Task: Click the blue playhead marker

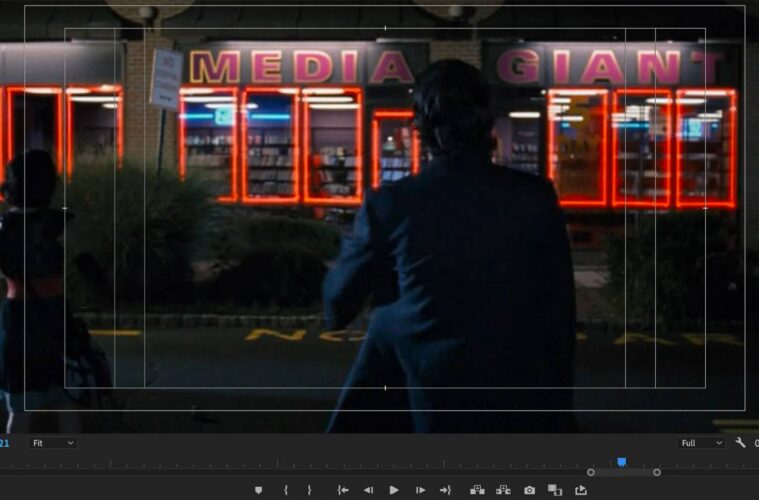Action: (621, 462)
